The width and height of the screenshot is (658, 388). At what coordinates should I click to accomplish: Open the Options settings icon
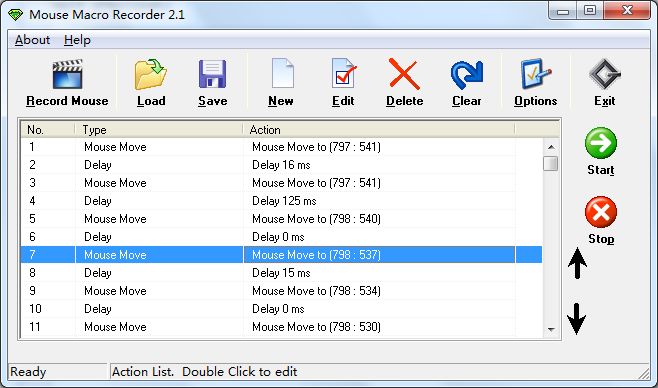535,74
